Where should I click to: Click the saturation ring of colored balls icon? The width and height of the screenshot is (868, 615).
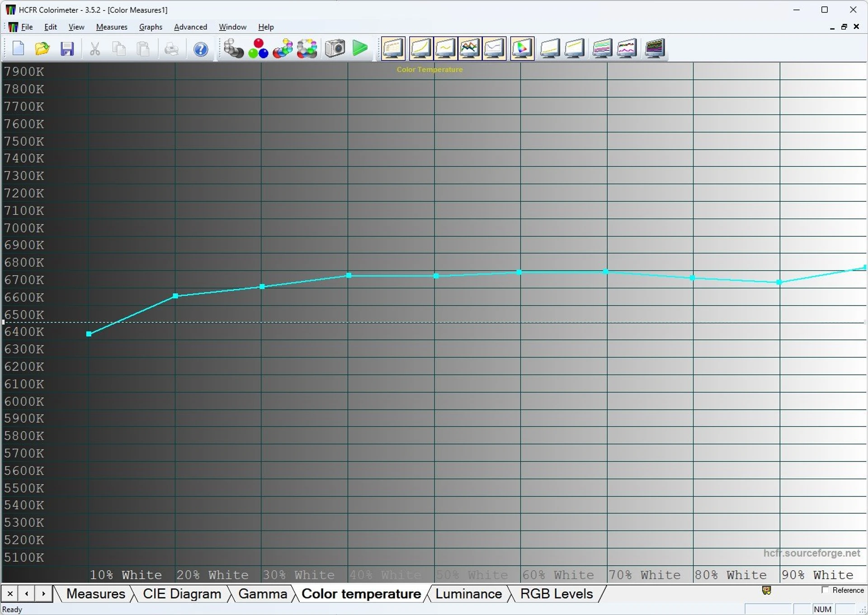pyautogui.click(x=307, y=48)
